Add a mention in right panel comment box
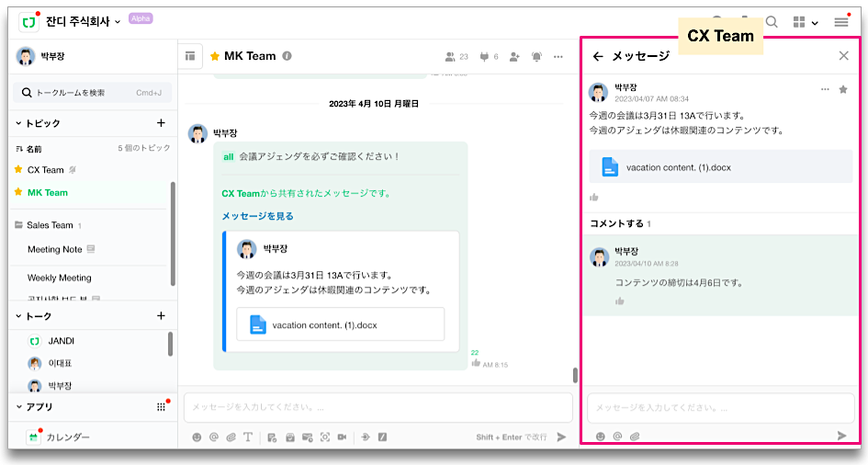The height and width of the screenshot is (465, 868). pyautogui.click(x=617, y=437)
